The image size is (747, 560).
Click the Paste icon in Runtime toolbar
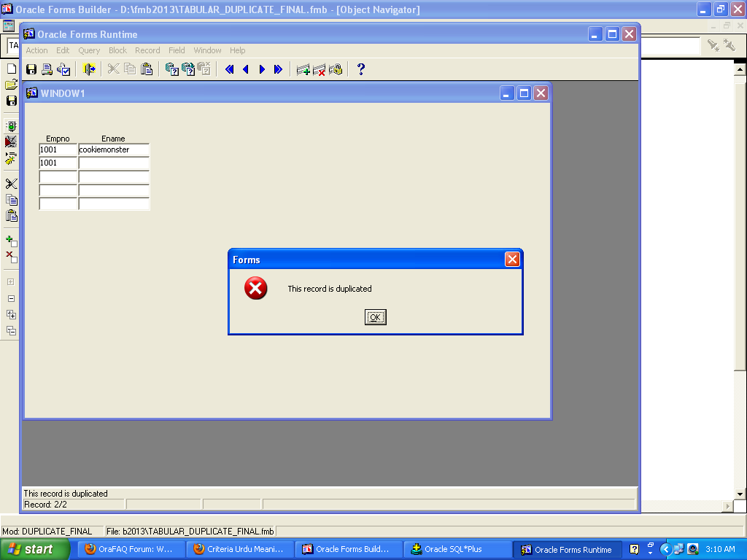(147, 69)
